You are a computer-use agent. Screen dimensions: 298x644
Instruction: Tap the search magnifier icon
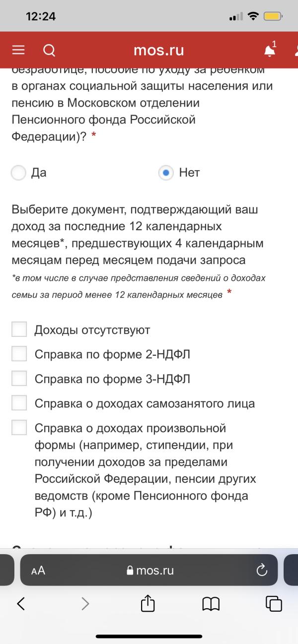(49, 51)
